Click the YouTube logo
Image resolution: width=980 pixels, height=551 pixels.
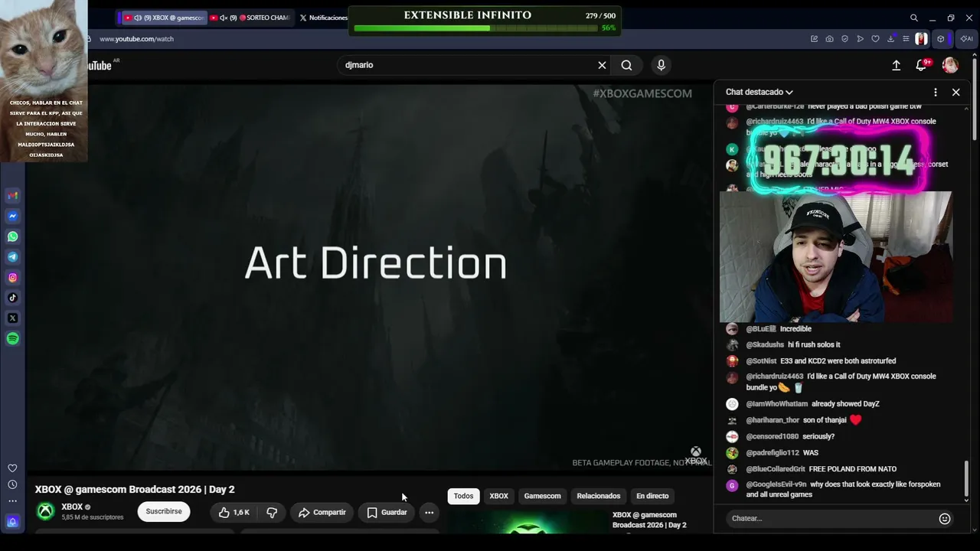point(100,65)
